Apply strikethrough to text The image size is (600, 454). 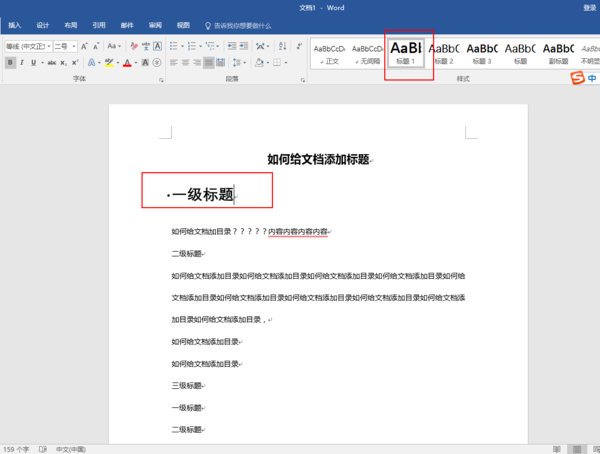click(50, 63)
